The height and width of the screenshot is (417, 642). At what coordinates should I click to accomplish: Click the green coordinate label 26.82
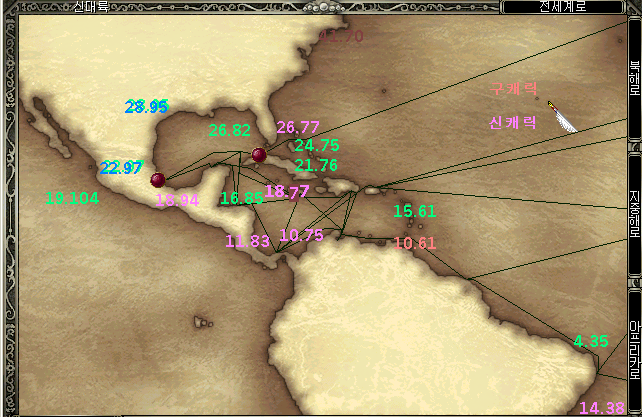tap(230, 130)
